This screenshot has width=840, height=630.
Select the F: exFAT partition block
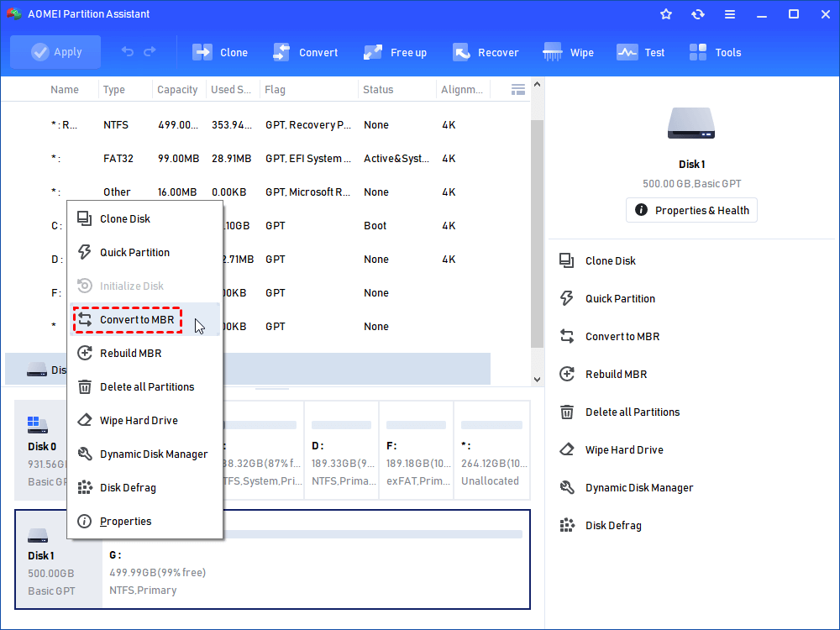click(x=417, y=450)
